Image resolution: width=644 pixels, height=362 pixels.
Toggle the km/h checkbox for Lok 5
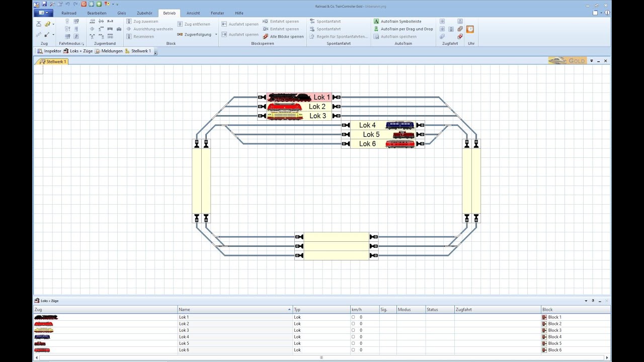(x=353, y=343)
